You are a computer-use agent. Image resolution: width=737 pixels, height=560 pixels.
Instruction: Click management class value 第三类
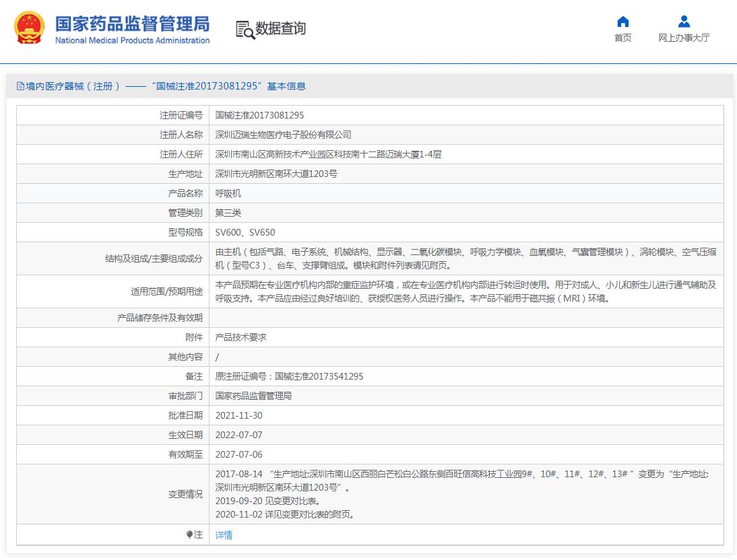pyautogui.click(x=228, y=213)
